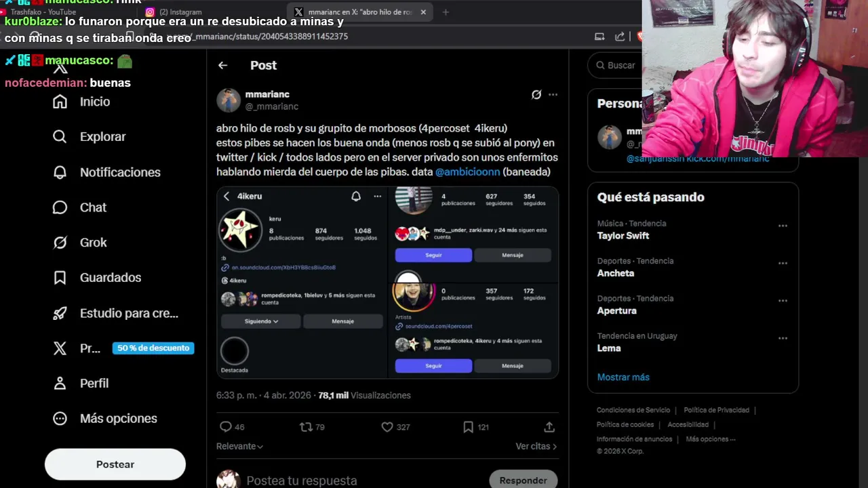Click the Buscar search field
This screenshot has height=488, width=868.
coord(615,65)
